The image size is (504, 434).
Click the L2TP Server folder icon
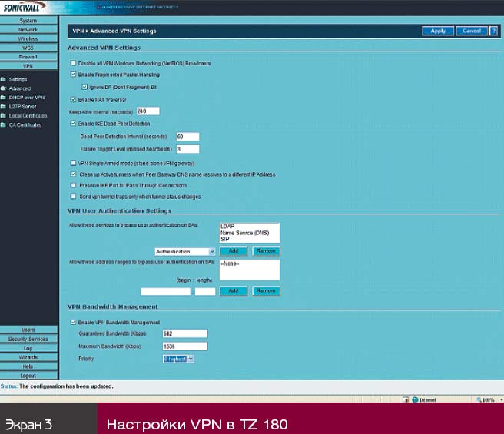click(x=4, y=107)
